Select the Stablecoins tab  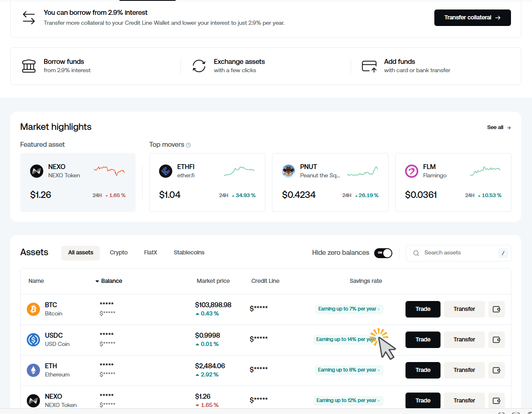[x=189, y=253]
